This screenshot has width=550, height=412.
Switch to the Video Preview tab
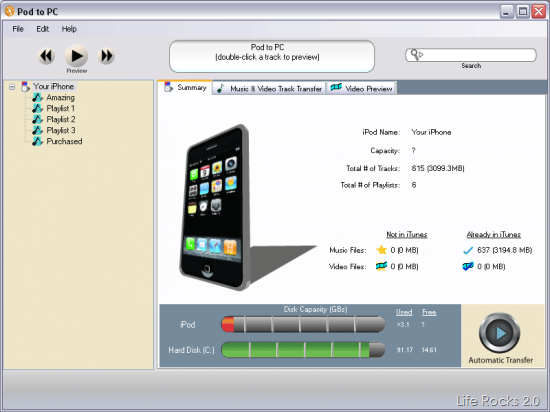(x=362, y=88)
